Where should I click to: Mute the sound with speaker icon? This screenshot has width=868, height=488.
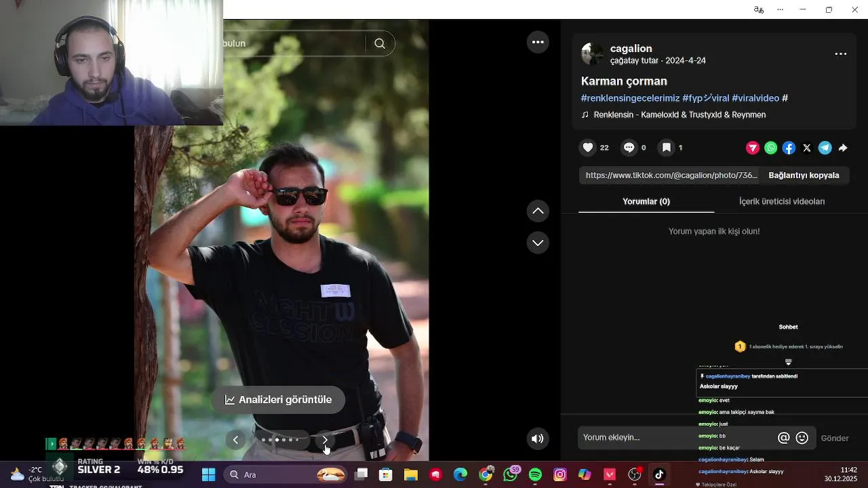tap(538, 439)
